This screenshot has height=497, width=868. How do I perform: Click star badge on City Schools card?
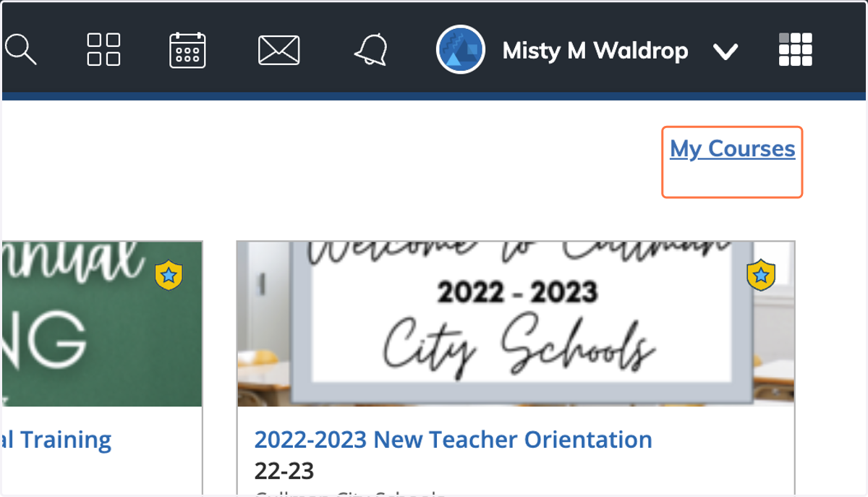[x=760, y=275]
